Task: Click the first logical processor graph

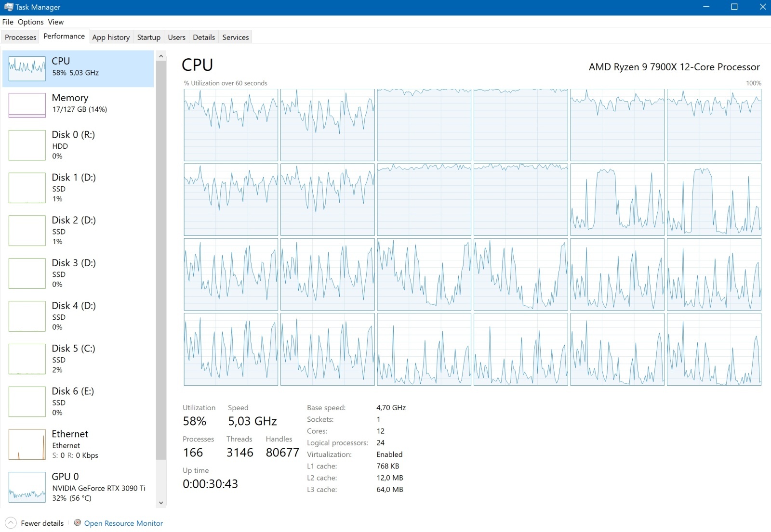Action: pos(231,125)
